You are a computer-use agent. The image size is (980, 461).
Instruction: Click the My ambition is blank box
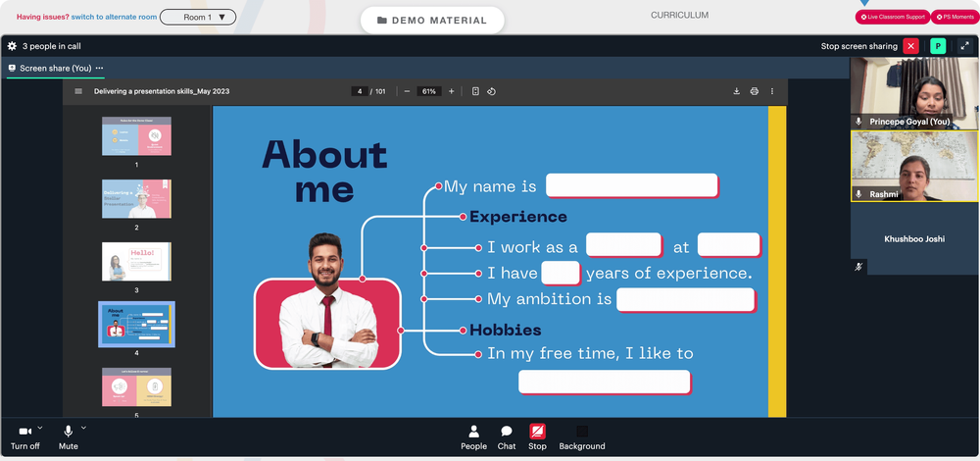[x=686, y=299]
